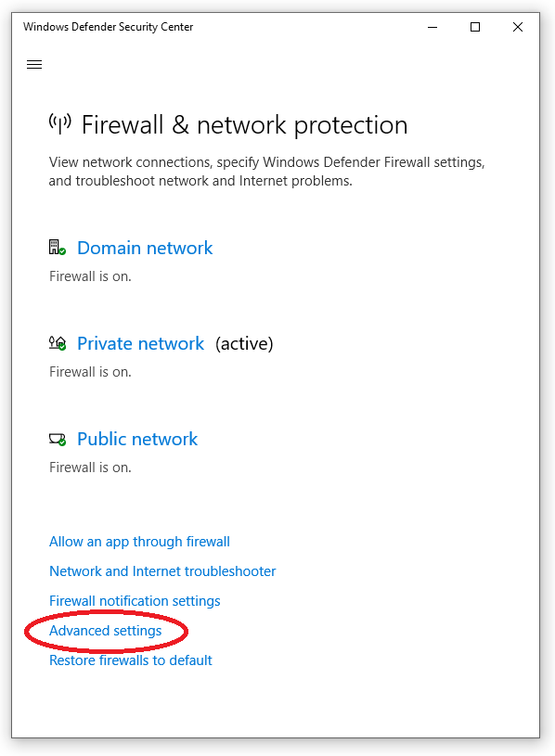555x756 pixels.
Task: Click Allow an app through firewall
Action: tap(139, 542)
